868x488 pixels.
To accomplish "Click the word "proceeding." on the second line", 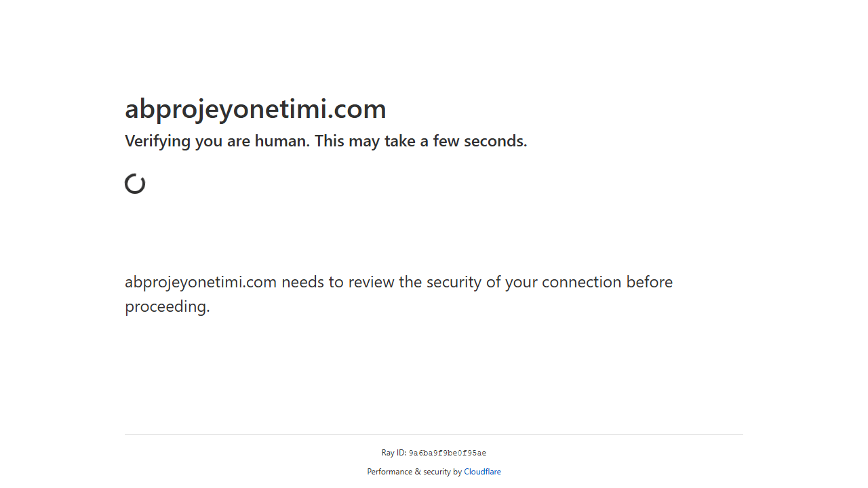I will [167, 306].
